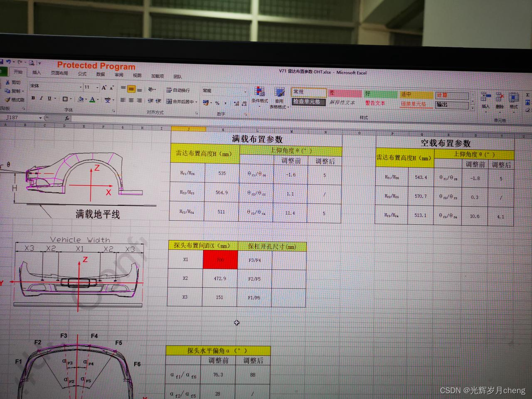
Task: Click the text orientation icon
Action: (x=151, y=89)
